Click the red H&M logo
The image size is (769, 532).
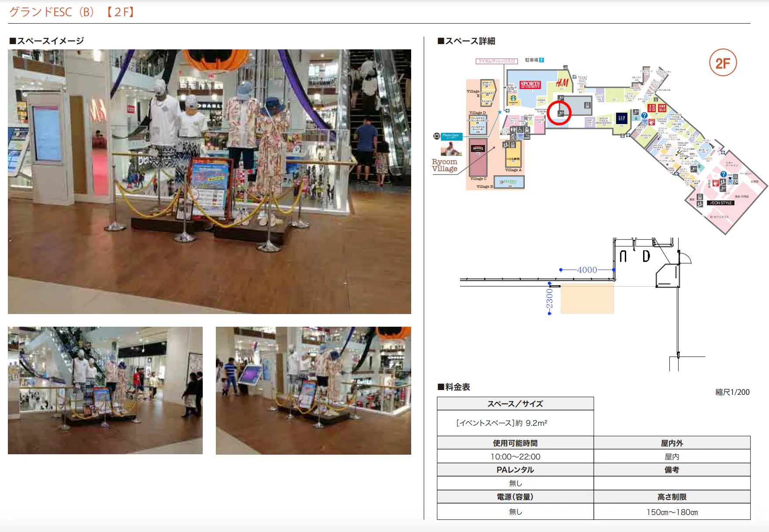tap(562, 83)
